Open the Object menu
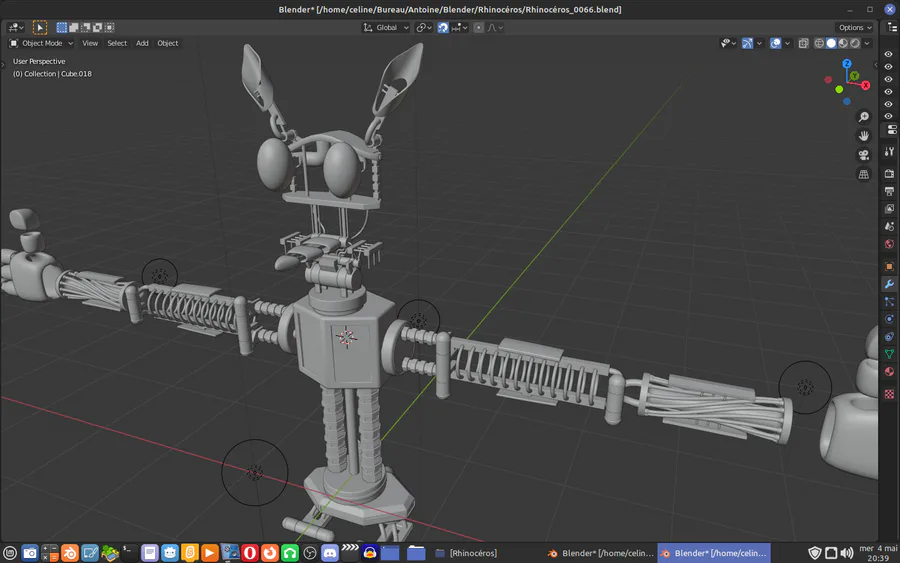The width and height of the screenshot is (900, 563). [168, 43]
